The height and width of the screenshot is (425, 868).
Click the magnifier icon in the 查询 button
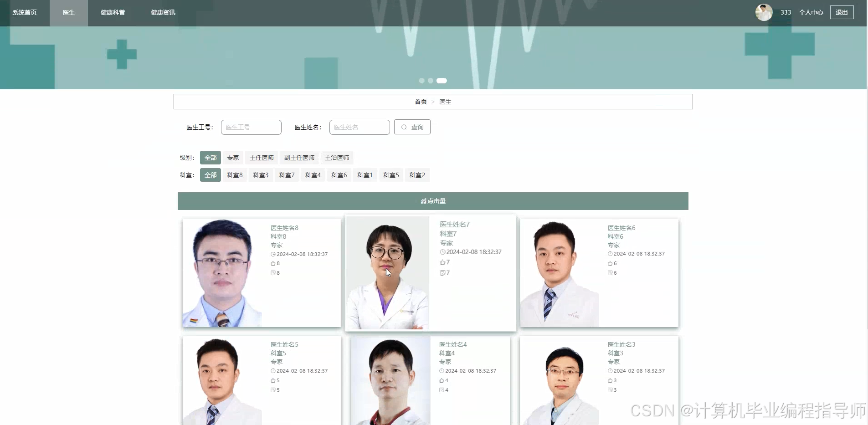tap(405, 127)
